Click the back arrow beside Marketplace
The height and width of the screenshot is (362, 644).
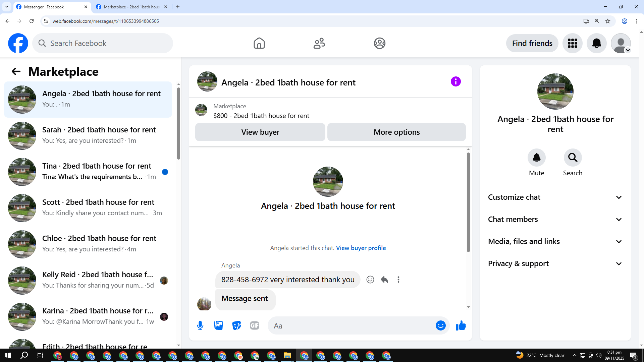click(16, 71)
